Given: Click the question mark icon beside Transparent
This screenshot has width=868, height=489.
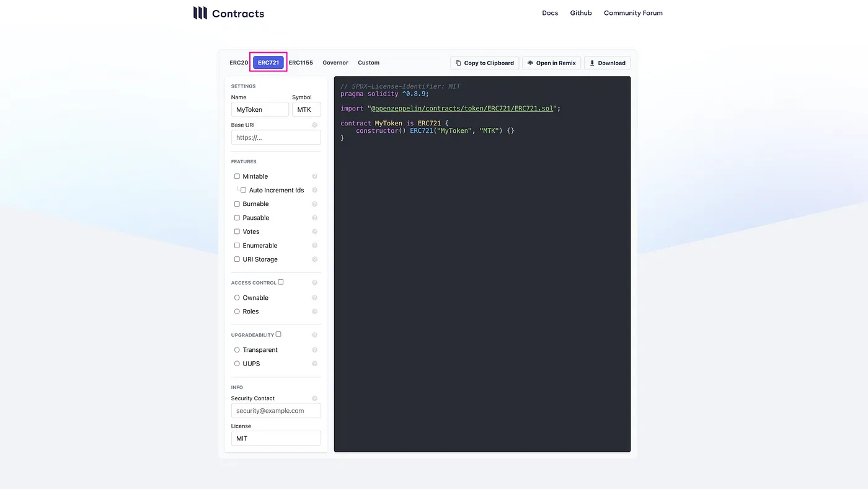Looking at the screenshot, I should [x=314, y=350].
